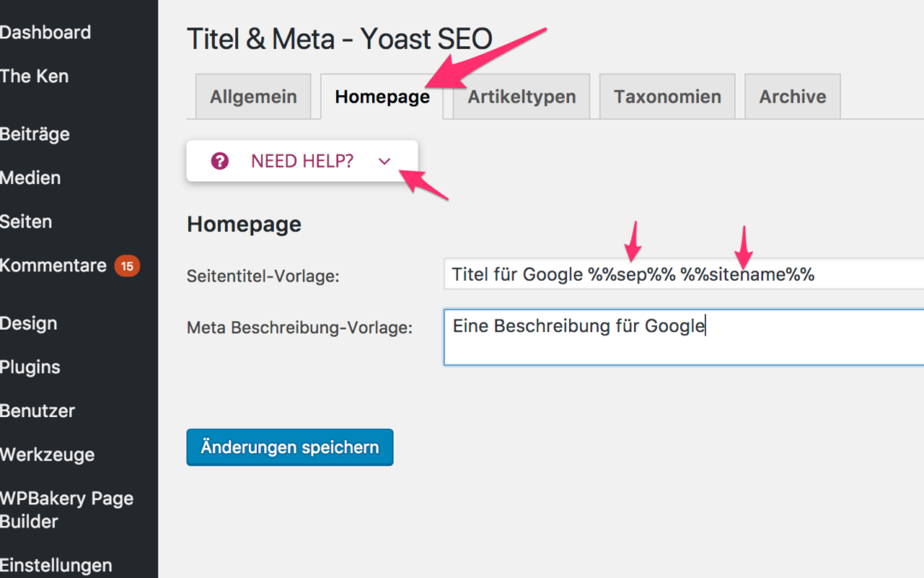Open the Medien menu item
The width and height of the screenshot is (924, 578).
tap(31, 178)
